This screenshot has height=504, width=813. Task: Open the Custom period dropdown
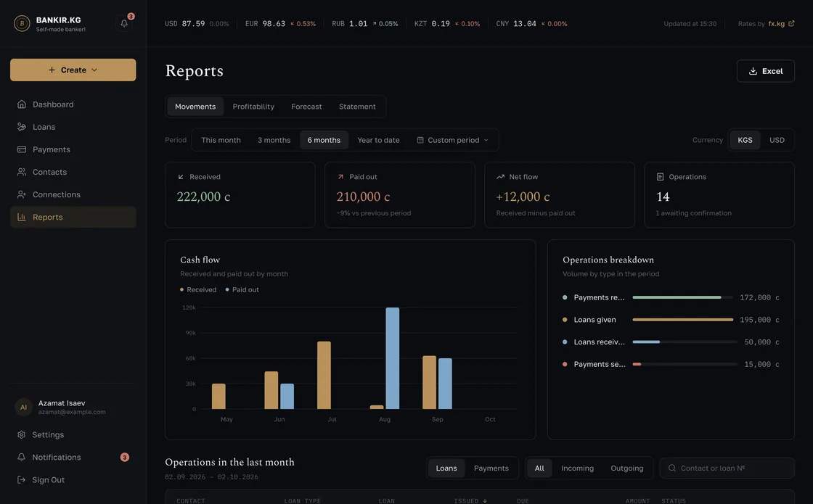click(453, 140)
